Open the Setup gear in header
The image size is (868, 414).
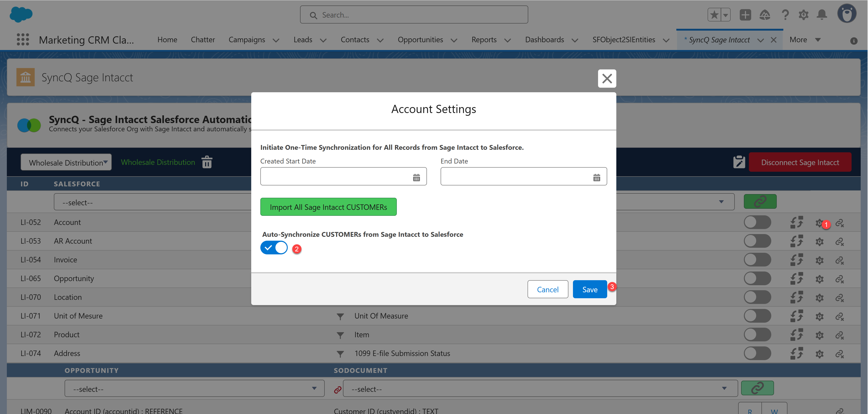tap(803, 15)
